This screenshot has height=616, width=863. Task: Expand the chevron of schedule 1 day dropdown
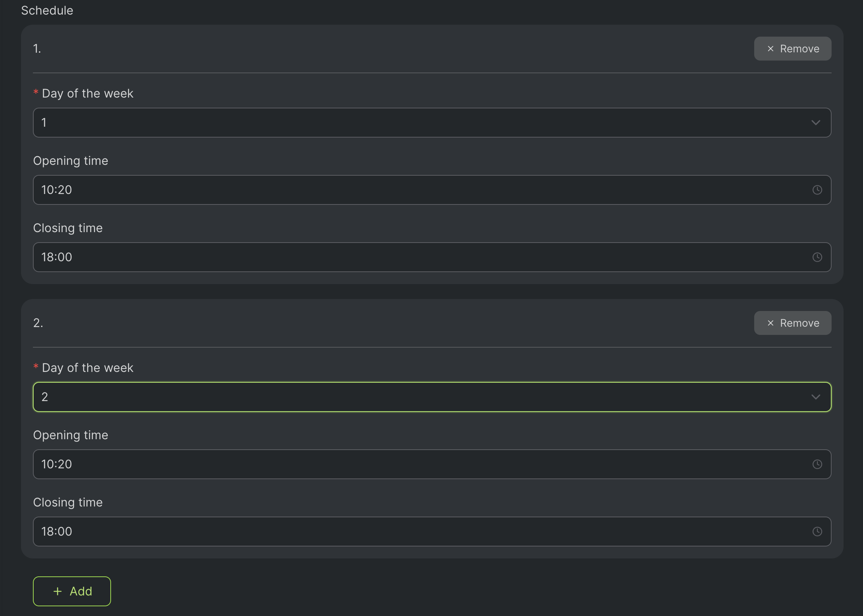pos(816,123)
